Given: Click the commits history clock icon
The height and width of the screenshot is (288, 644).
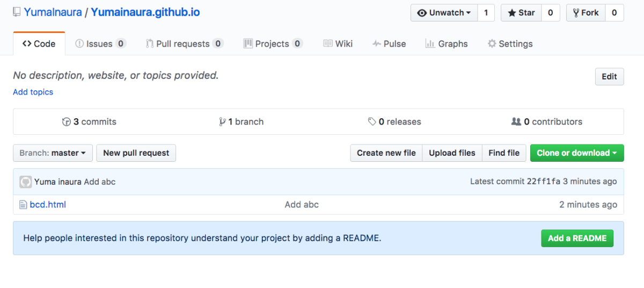Looking at the screenshot, I should tap(67, 122).
